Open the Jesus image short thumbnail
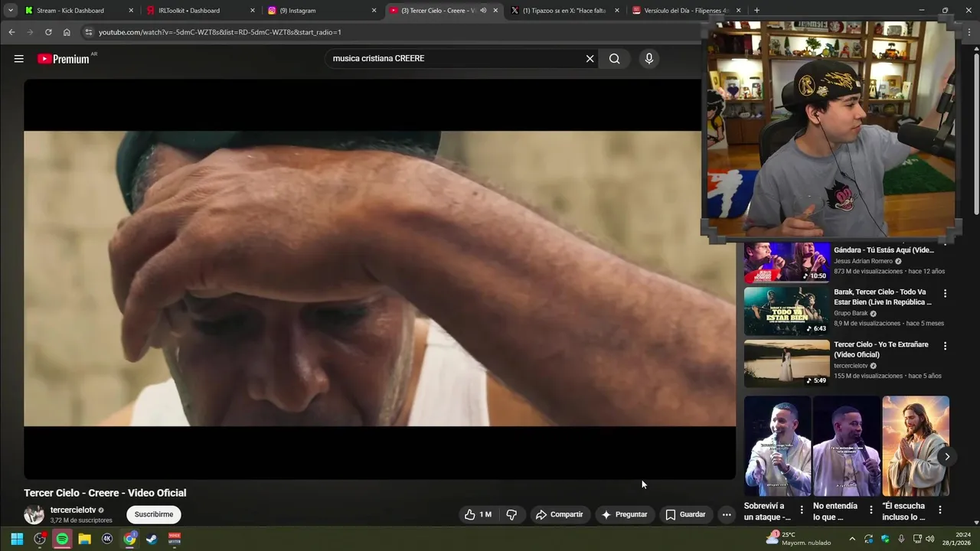The height and width of the screenshot is (551, 980). point(916,446)
